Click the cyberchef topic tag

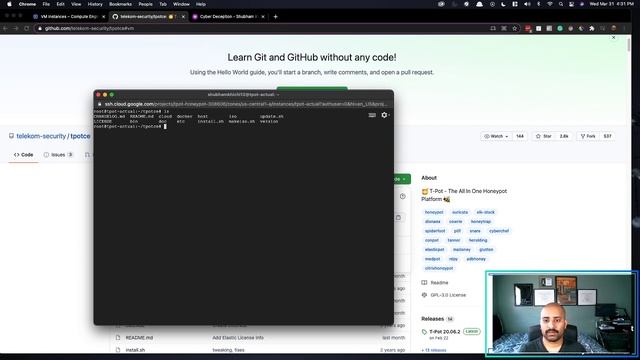point(499,231)
